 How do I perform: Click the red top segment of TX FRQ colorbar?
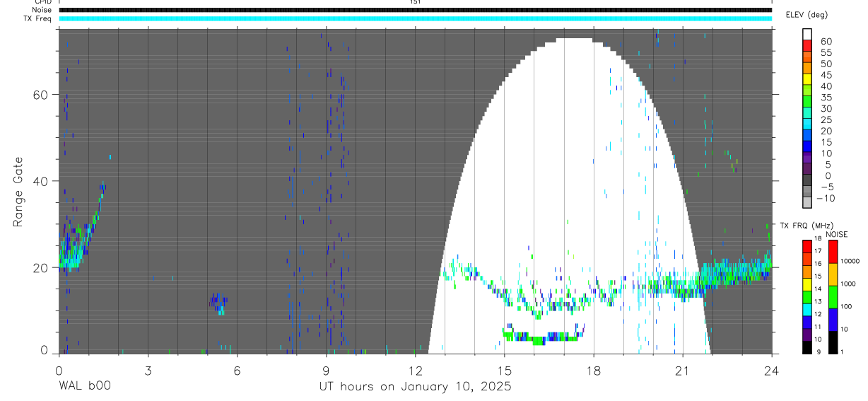(807, 246)
